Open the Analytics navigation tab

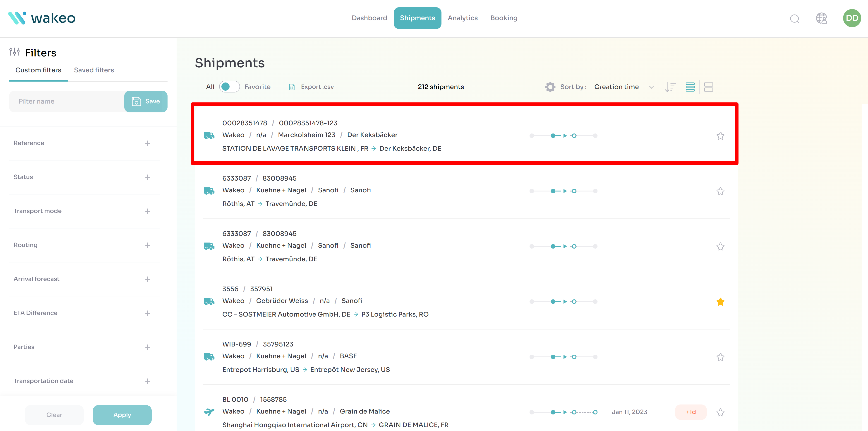click(x=462, y=18)
